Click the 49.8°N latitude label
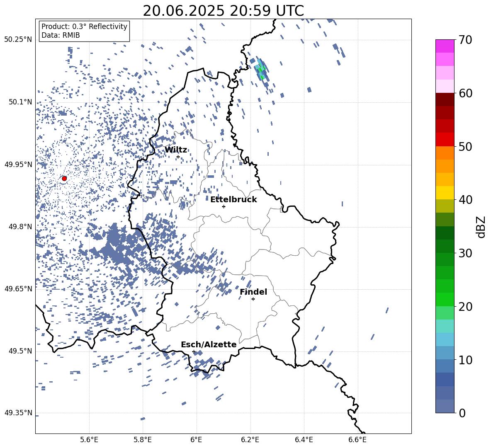The image size is (491, 448). [x=20, y=227]
